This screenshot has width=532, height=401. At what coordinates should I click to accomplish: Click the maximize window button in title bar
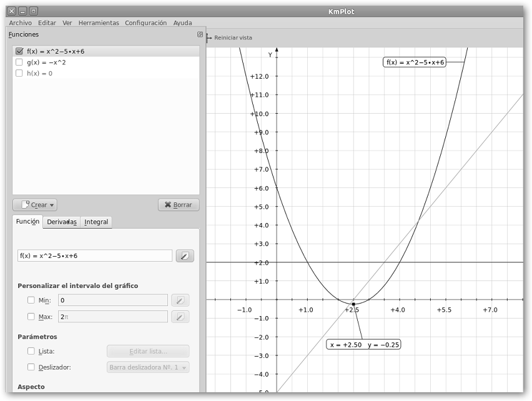coord(33,11)
